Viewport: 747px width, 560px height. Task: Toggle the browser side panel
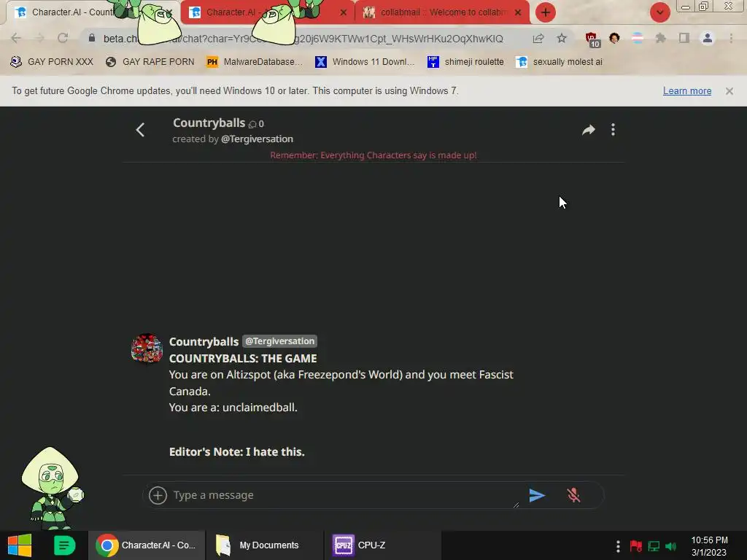684,38
